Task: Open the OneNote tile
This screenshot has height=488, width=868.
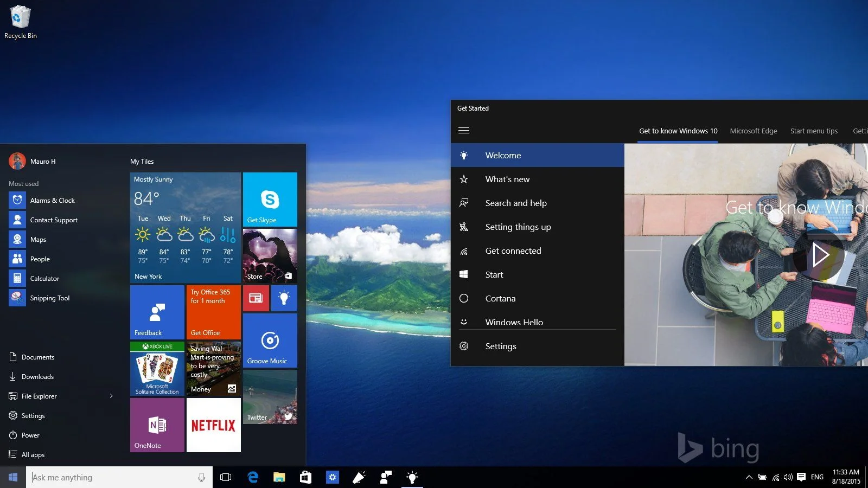Action: coord(157,425)
